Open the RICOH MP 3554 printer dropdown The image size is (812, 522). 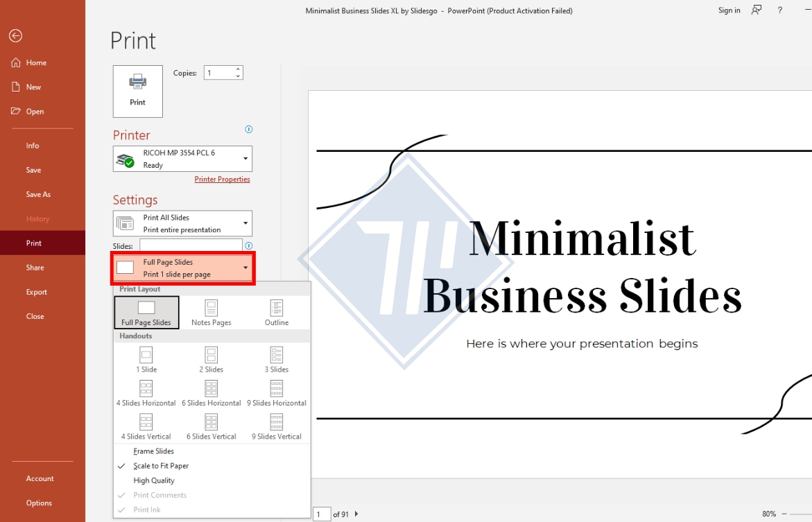point(183,159)
